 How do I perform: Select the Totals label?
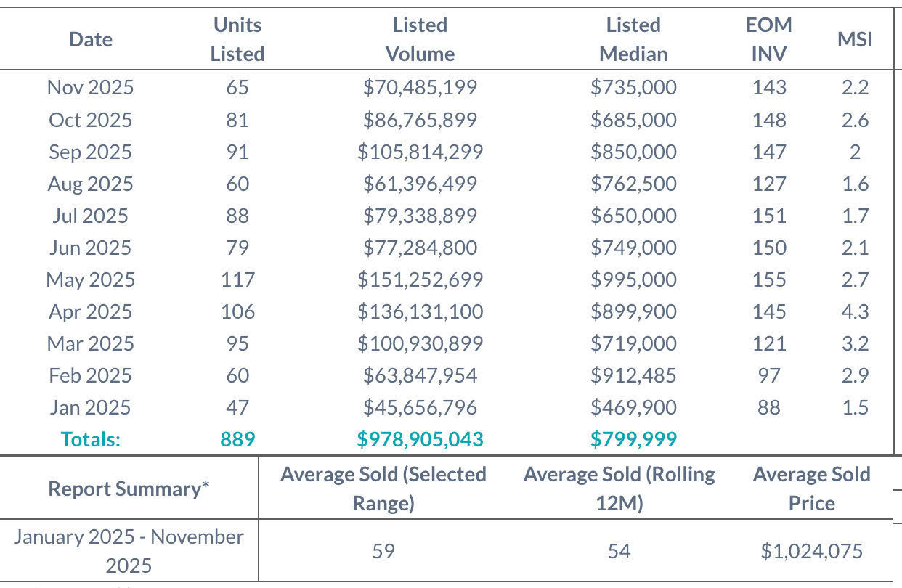tap(91, 439)
